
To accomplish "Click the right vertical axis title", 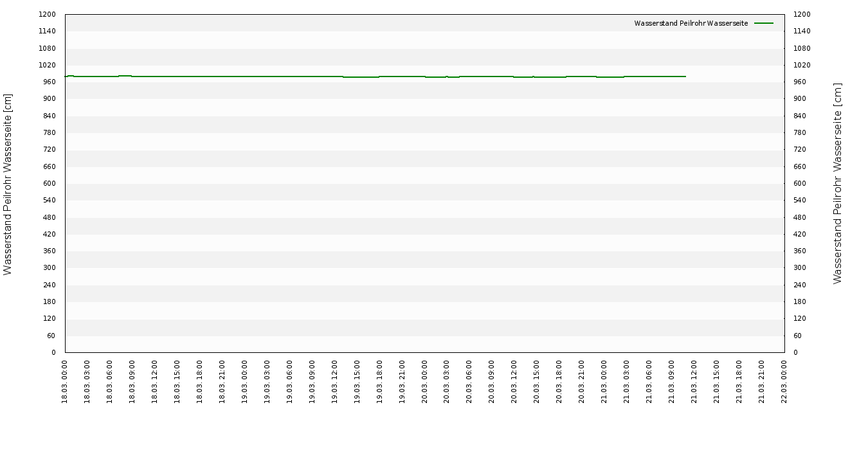I will pyautogui.click(x=837, y=184).
